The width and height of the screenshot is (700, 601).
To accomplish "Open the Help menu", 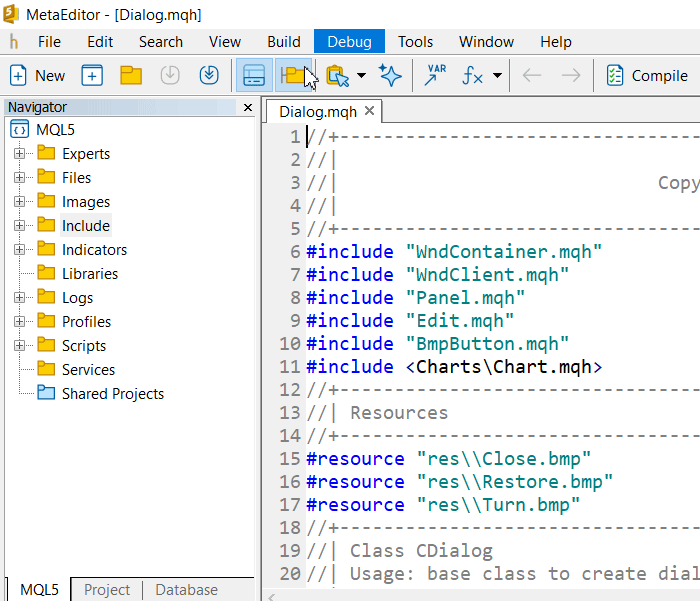I will click(555, 42).
